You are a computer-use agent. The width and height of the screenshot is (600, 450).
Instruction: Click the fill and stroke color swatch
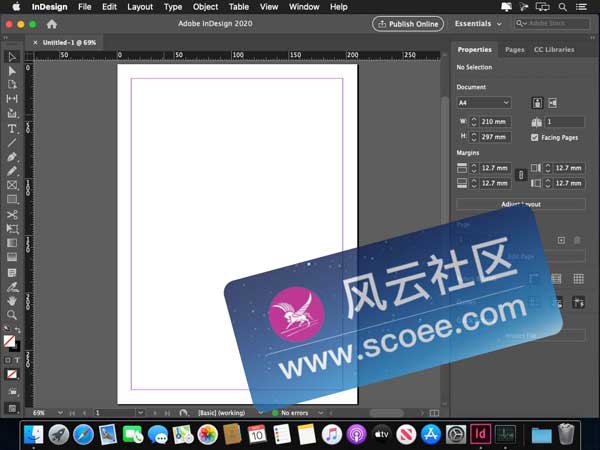click(x=10, y=342)
